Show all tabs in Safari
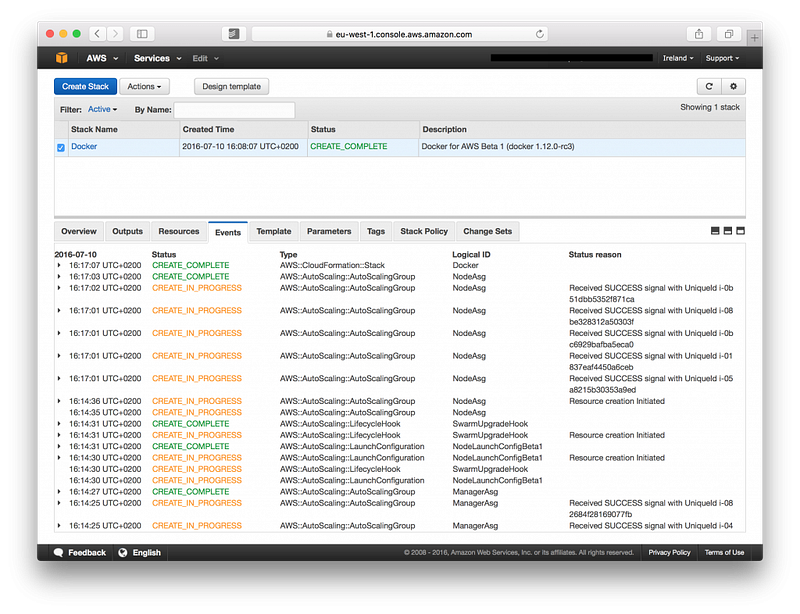The width and height of the screenshot is (800, 614). point(729,34)
